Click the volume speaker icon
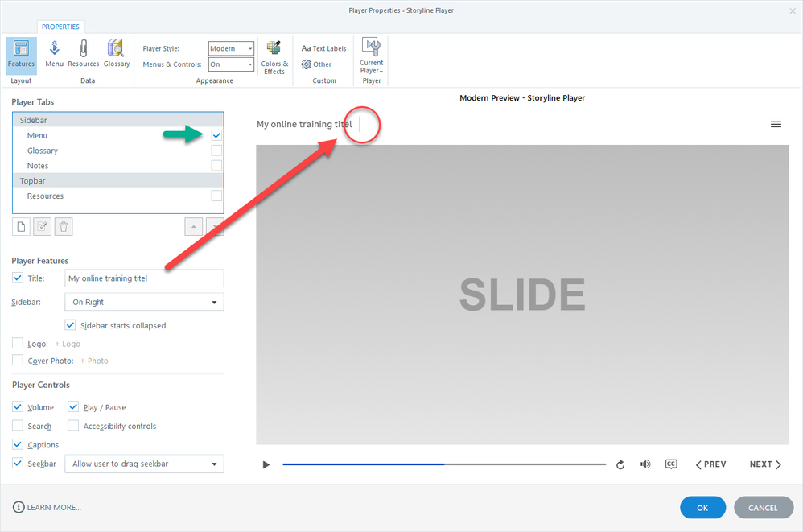Screen dimensions: 803x532 [645, 464]
